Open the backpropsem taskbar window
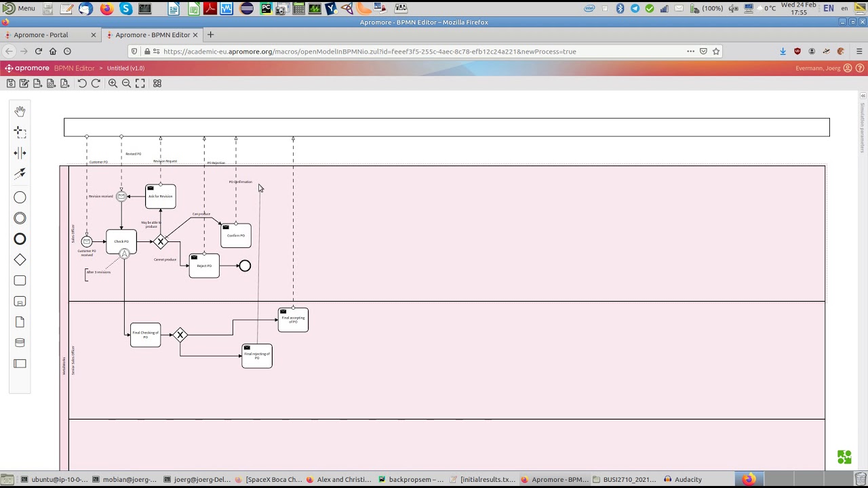 click(412, 480)
